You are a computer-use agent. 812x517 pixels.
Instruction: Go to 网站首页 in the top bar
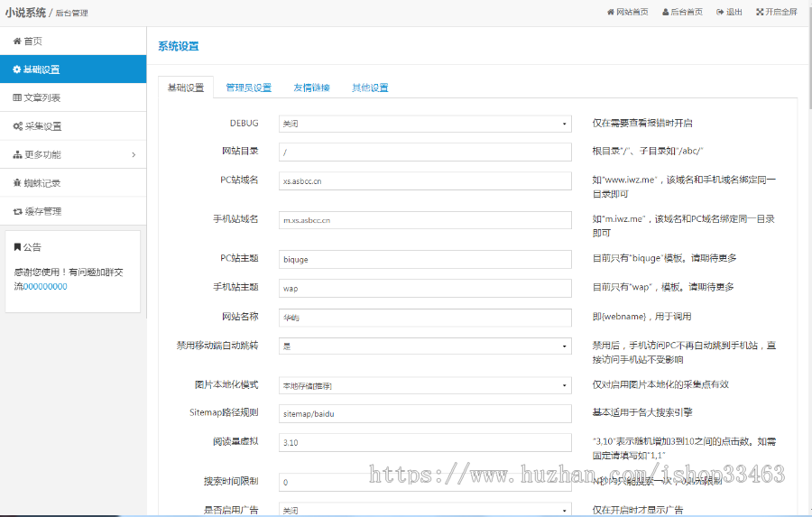[628, 12]
